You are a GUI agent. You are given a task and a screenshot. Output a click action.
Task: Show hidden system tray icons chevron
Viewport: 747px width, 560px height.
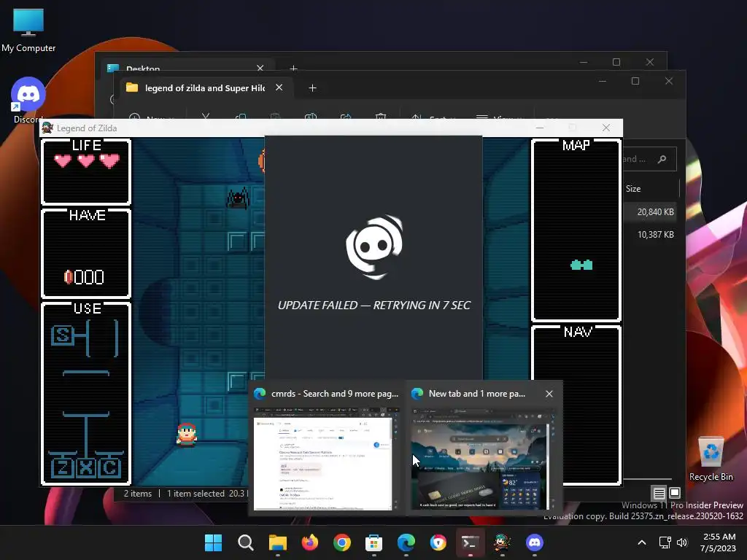pos(642,542)
